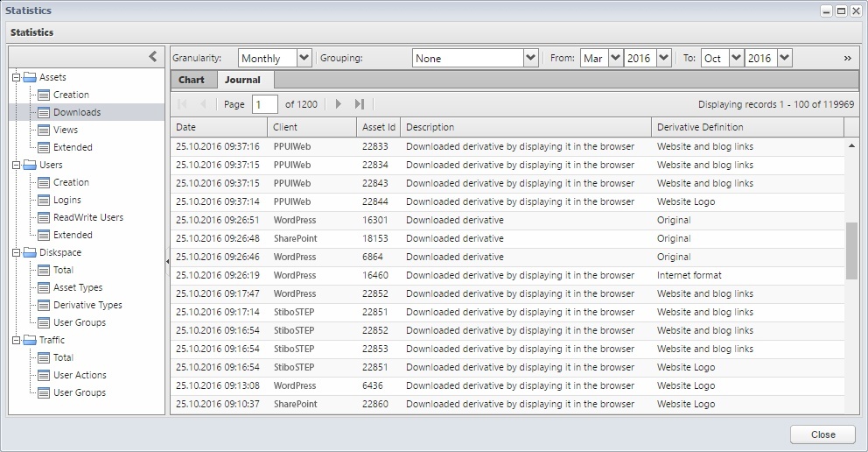Viewport: 868px width, 452px height.
Task: Select User Groups under Diskspace
Action: click(x=79, y=322)
